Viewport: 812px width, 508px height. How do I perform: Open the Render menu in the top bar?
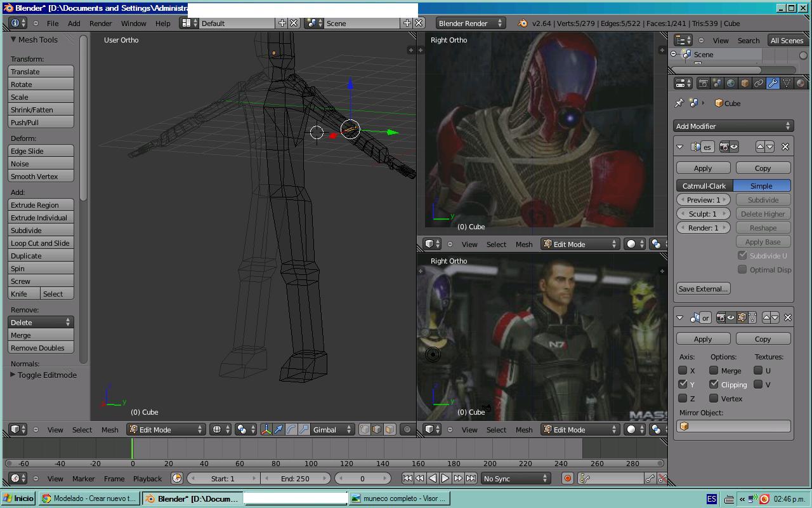pyautogui.click(x=100, y=23)
